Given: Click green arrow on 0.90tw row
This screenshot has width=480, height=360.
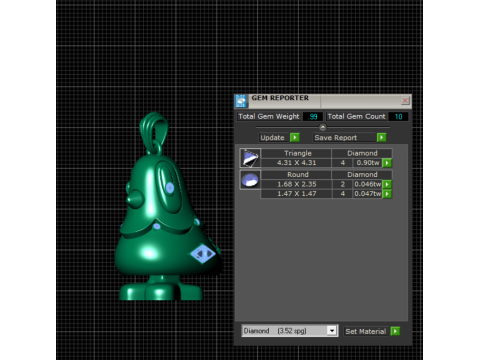Looking at the screenshot, I should [x=387, y=163].
